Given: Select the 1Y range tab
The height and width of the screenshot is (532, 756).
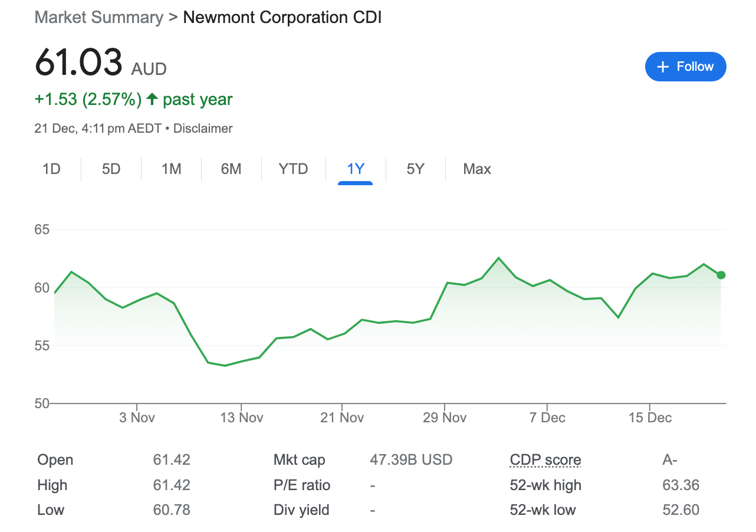Looking at the screenshot, I should click(x=356, y=169).
